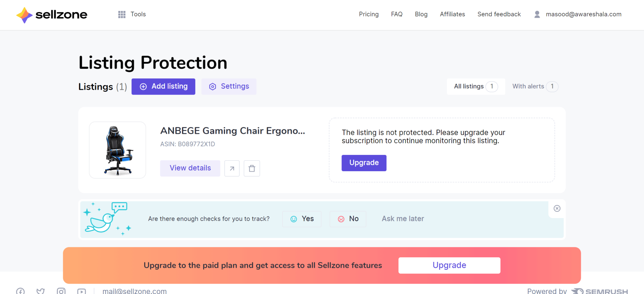Viewport: 644px width, 294px height.
Task: Delete the ANBEGE listing with trash icon
Action: pos(252,168)
